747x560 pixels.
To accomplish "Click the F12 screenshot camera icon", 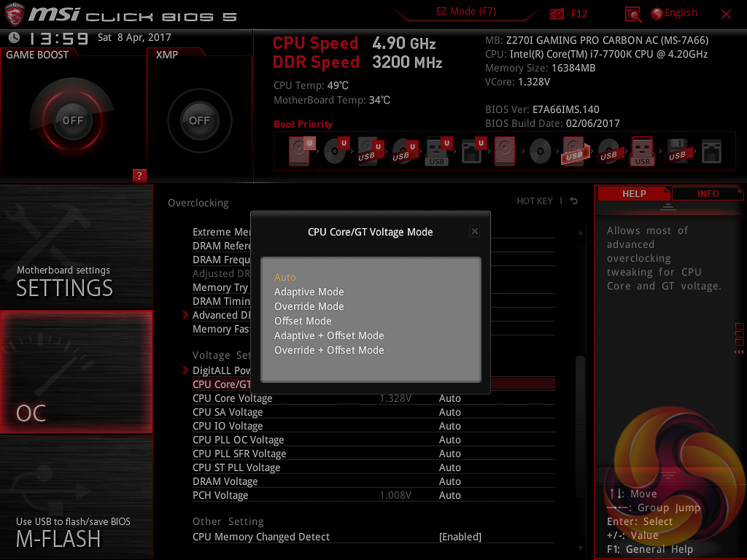I will pyautogui.click(x=557, y=14).
